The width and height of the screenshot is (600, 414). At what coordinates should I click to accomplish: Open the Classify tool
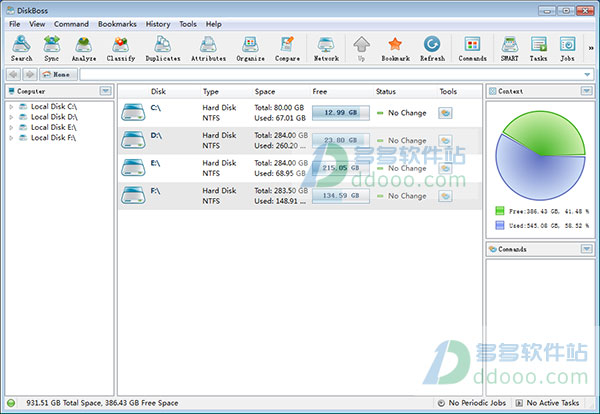click(121, 49)
